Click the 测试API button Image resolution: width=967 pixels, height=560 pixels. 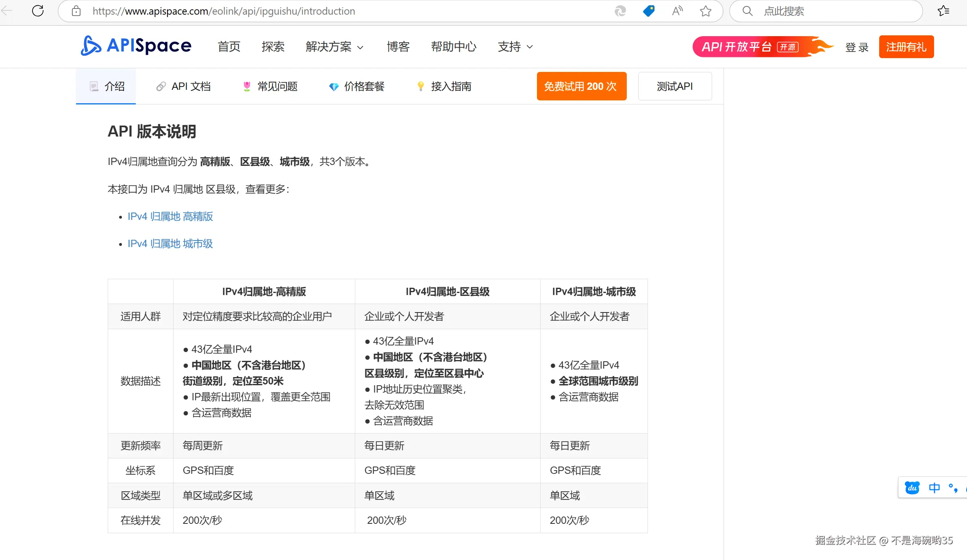pyautogui.click(x=675, y=86)
